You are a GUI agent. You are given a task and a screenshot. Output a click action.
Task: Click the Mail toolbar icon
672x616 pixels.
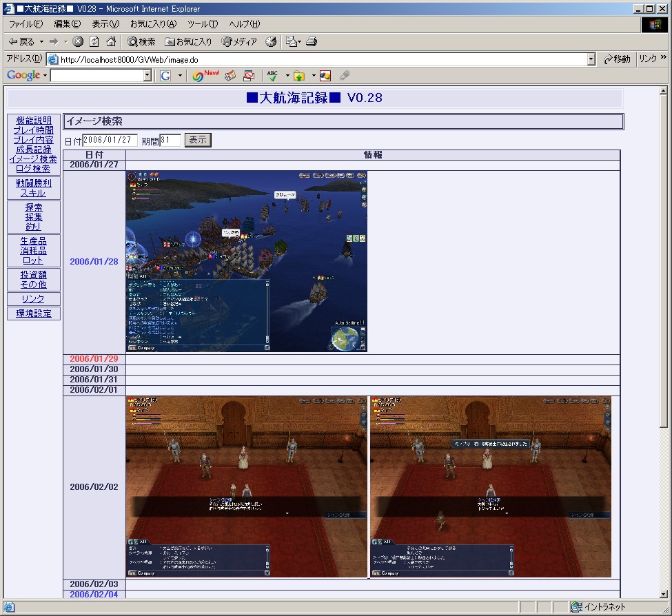pos(292,41)
